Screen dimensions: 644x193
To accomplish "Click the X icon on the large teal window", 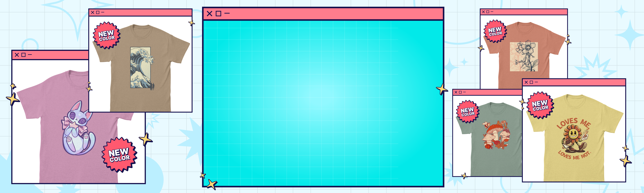I will (x=209, y=14).
